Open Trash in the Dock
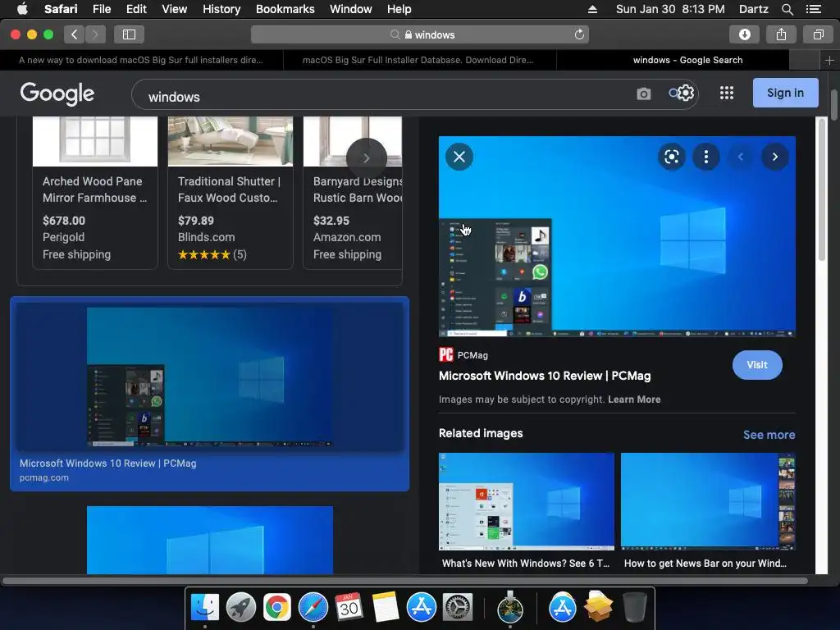Screen dimensions: 840x630 point(635,607)
